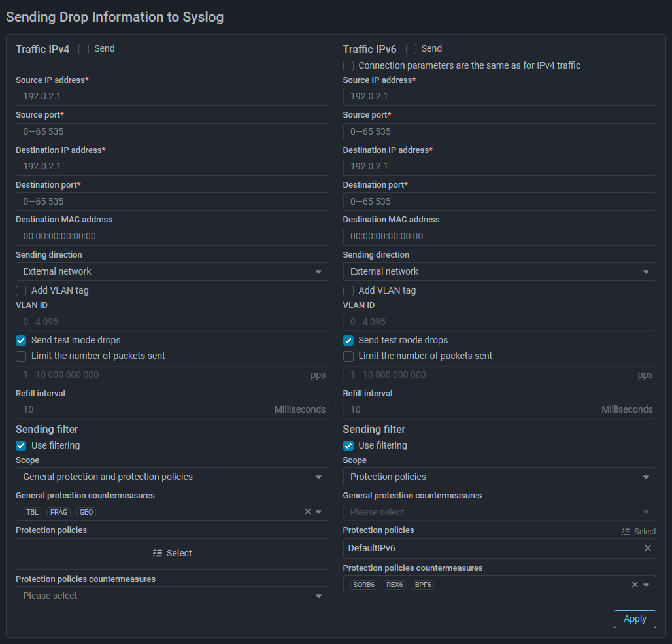672x644 pixels.
Task: Open IPv6 protection policies countermeasures dropdown arrow
Action: coord(646,585)
